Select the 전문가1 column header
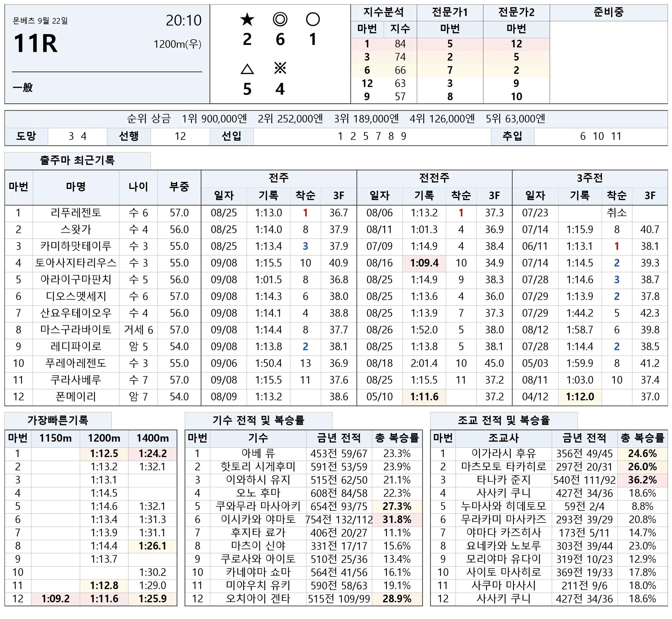The width and height of the screenshot is (672, 619). (x=450, y=13)
